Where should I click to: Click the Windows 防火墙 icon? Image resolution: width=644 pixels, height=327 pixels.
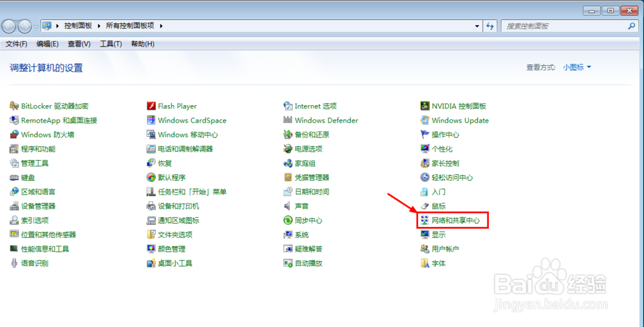(x=14, y=135)
